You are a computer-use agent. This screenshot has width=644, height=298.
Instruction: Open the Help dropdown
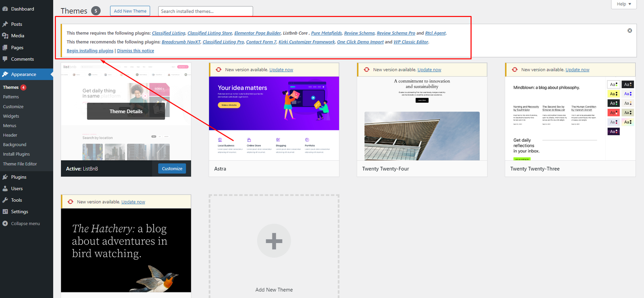(624, 4)
